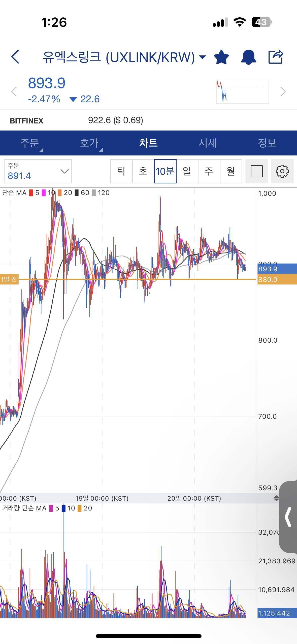297x644 pixels.
Task: Switch to the 시세 tab
Action: (208, 143)
